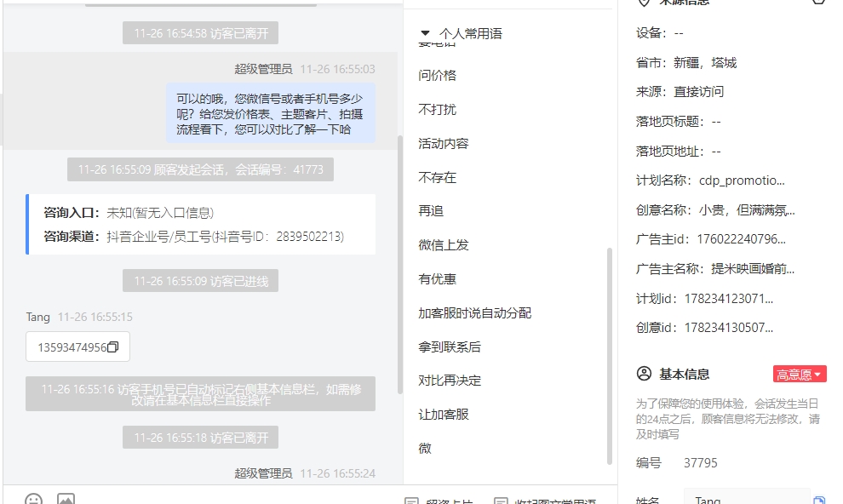Click the blue reply bubble starting 可以的哦
The image size is (843, 504).
coord(271,114)
